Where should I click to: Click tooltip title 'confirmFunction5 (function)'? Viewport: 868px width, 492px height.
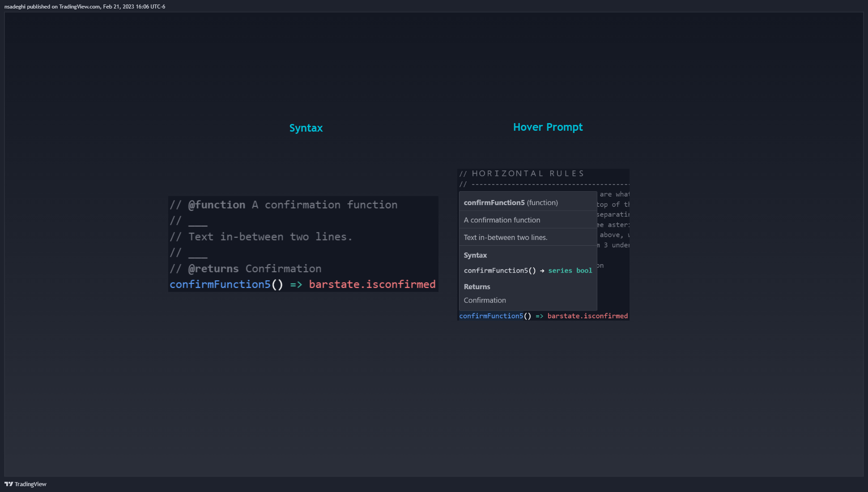(x=511, y=202)
